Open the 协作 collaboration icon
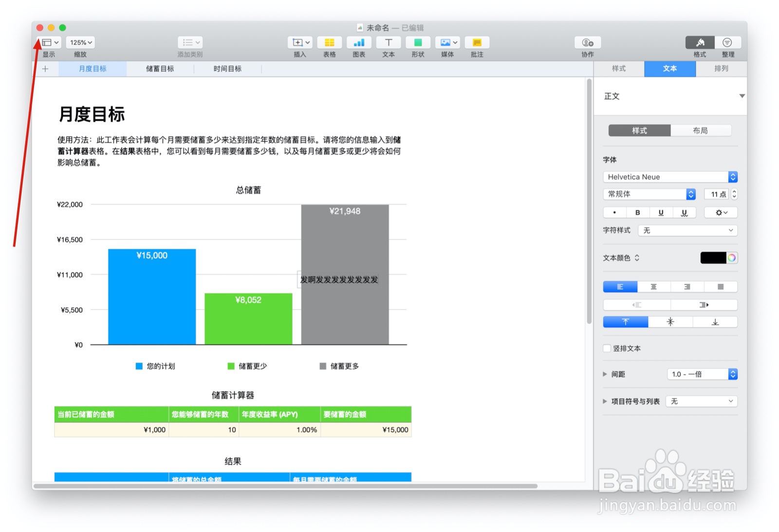This screenshot has width=779, height=532. [587, 43]
